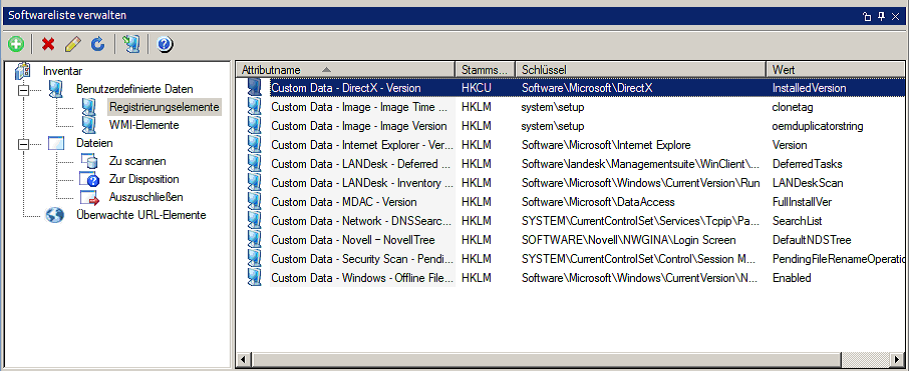This screenshot has width=909, height=371.
Task: Select Auszuschließen tree item
Action: [x=146, y=197]
